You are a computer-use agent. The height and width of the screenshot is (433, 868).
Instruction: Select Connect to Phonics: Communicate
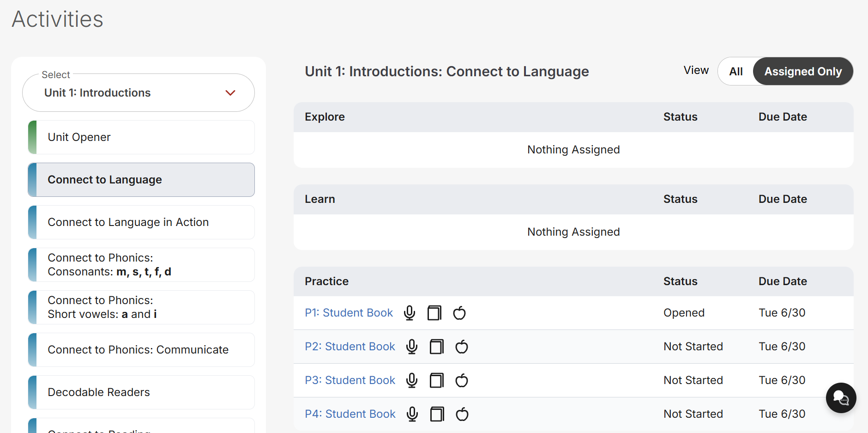tap(141, 350)
